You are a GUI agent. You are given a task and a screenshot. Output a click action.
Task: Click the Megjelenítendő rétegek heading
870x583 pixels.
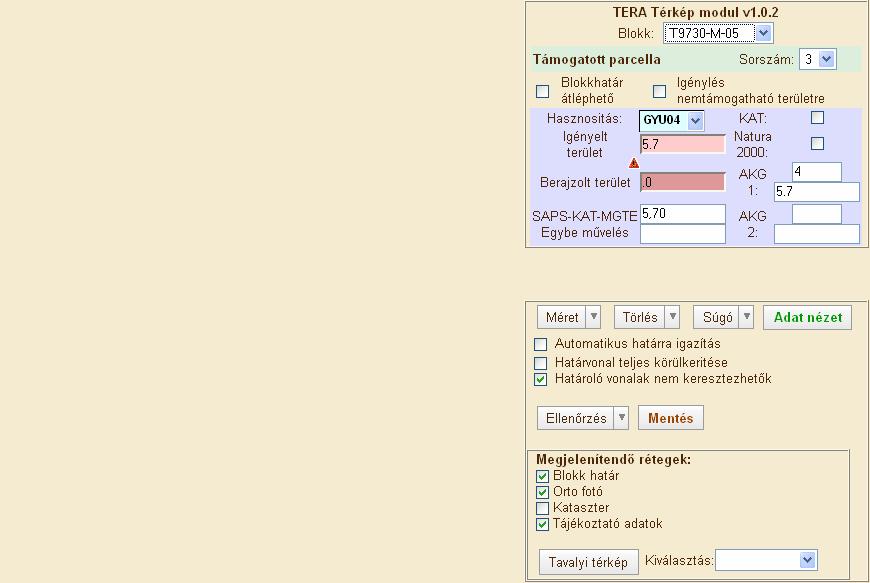point(613,459)
